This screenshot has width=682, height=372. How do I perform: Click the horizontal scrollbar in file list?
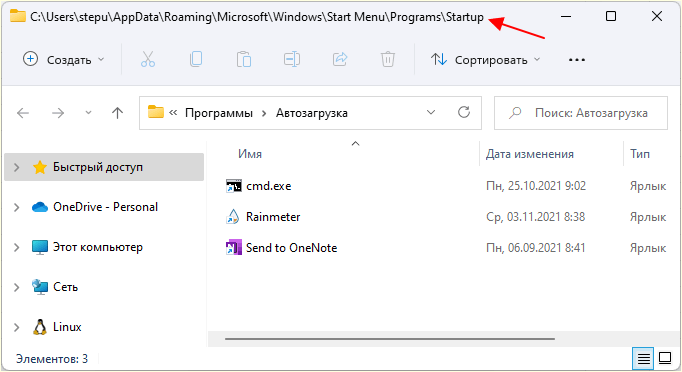pyautogui.click(x=390, y=338)
